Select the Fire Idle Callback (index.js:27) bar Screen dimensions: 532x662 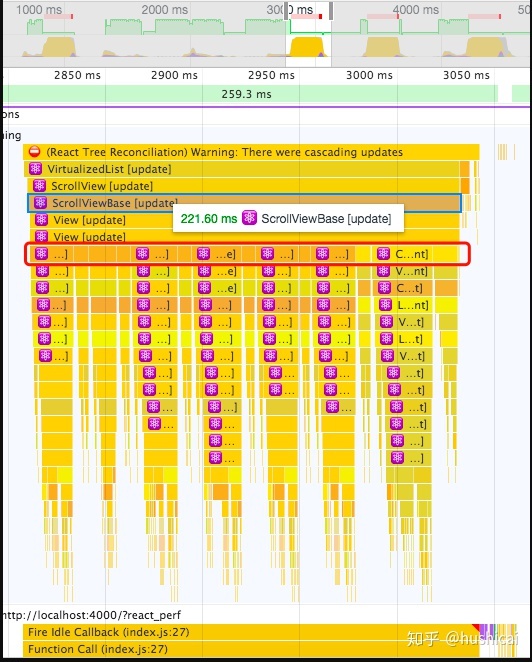point(251,632)
